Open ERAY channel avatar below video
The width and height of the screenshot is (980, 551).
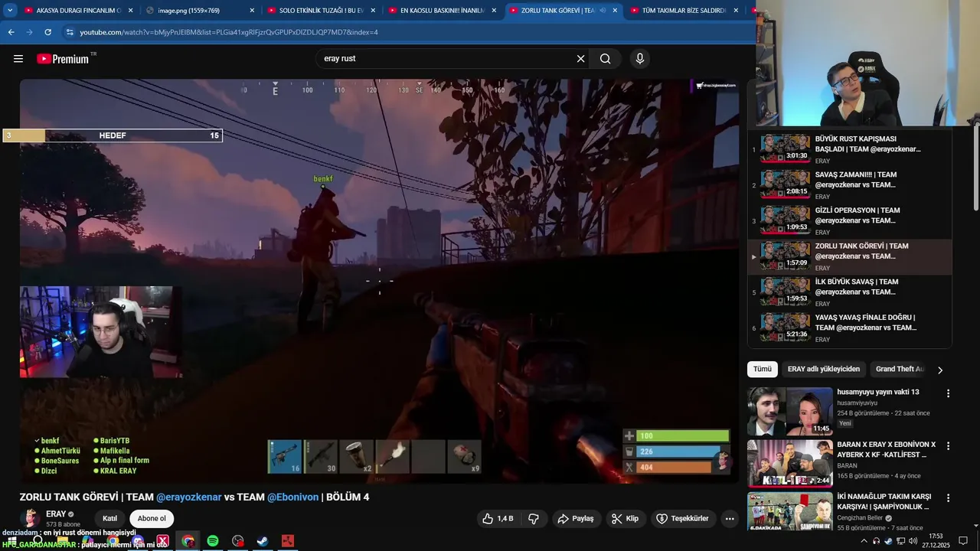31,519
